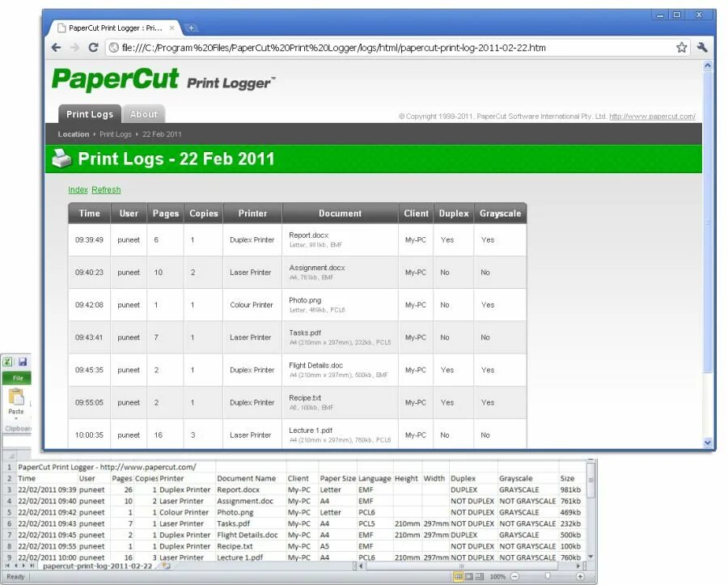Click the Paste clipboard icon in Excel
Screen dimensions: 728x585
pyautogui.click(x=16, y=397)
